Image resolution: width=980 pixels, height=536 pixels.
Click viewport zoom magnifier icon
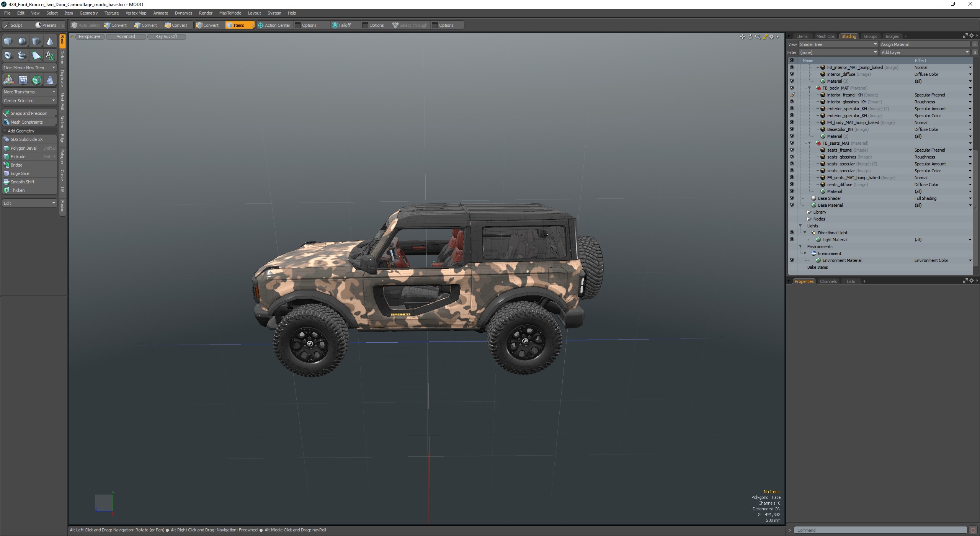click(x=758, y=37)
